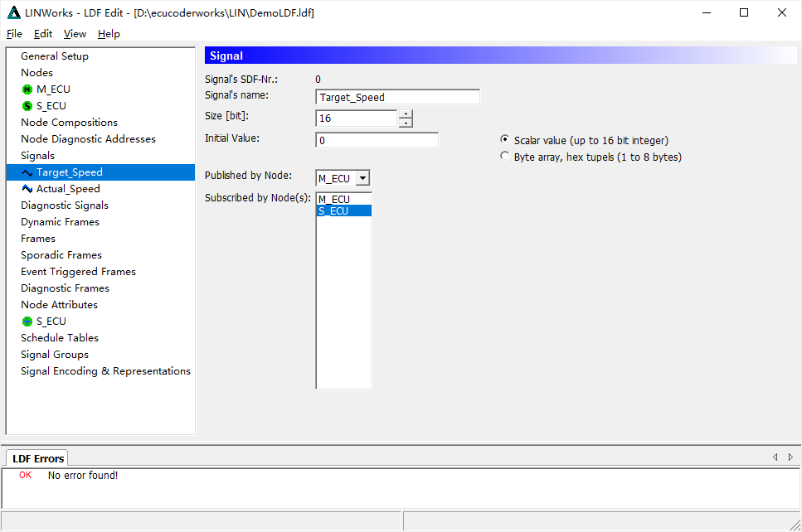
Task: Select the LDF Errors tab
Action: pos(38,458)
